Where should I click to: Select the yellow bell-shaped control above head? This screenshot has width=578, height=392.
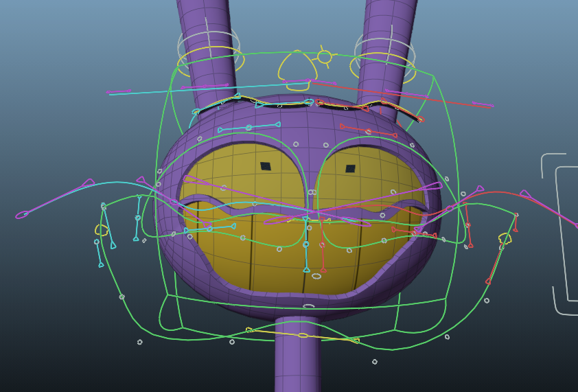(297, 71)
